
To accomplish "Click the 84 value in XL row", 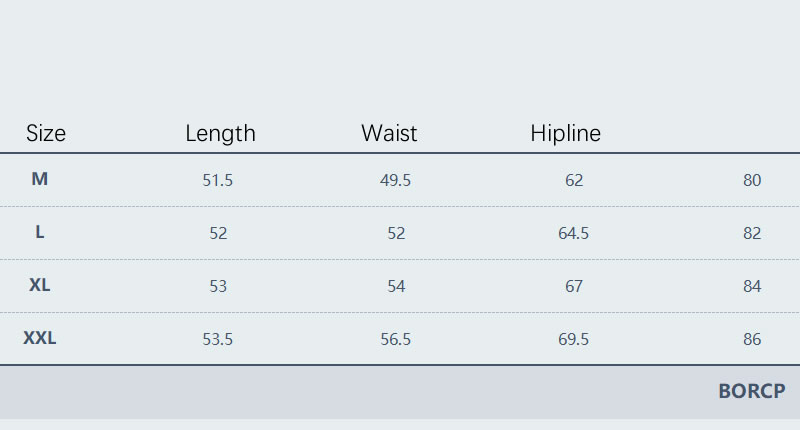I will (753, 287).
